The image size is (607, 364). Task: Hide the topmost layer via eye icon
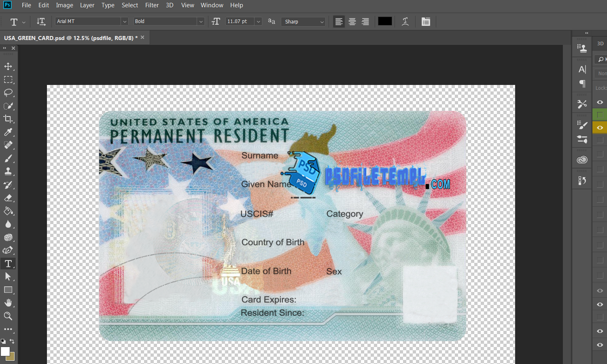click(x=600, y=102)
